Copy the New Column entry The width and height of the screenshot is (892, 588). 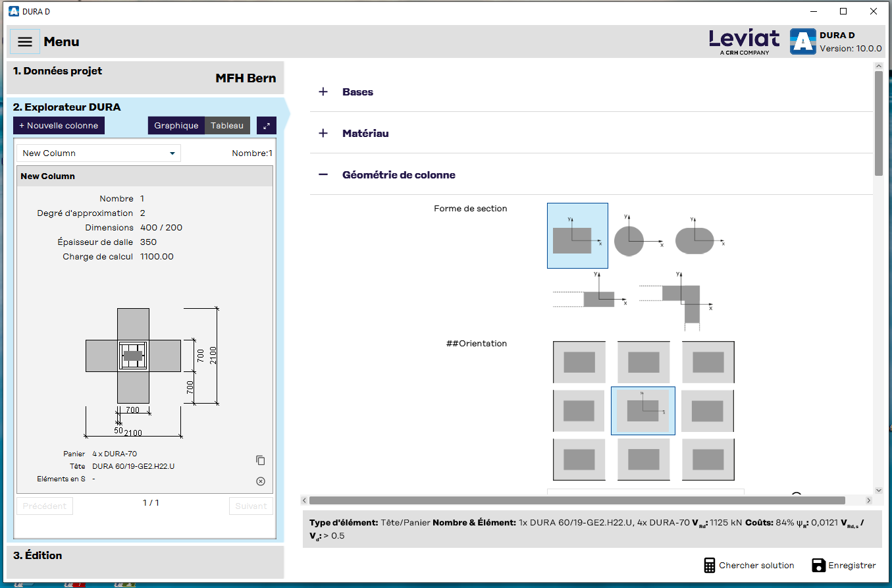261,460
